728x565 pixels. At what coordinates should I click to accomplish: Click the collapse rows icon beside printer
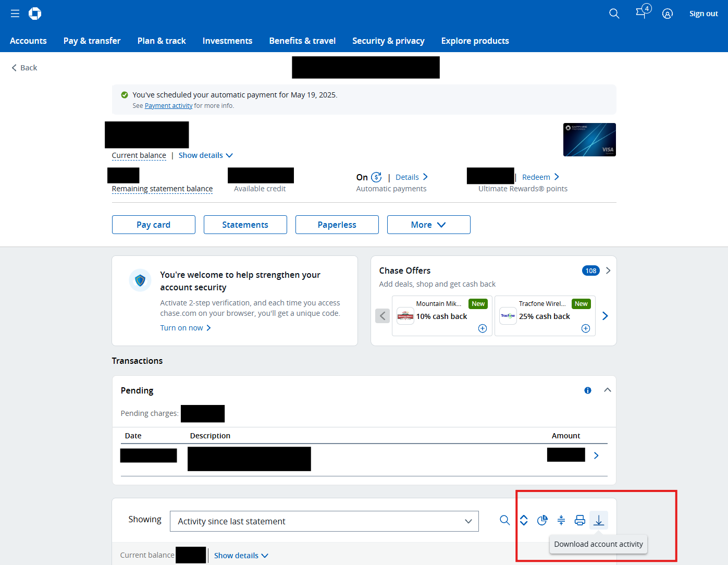tap(561, 520)
